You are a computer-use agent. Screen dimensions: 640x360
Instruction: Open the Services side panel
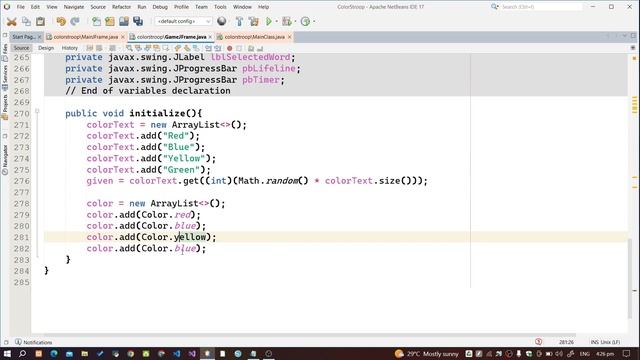pos(5,77)
